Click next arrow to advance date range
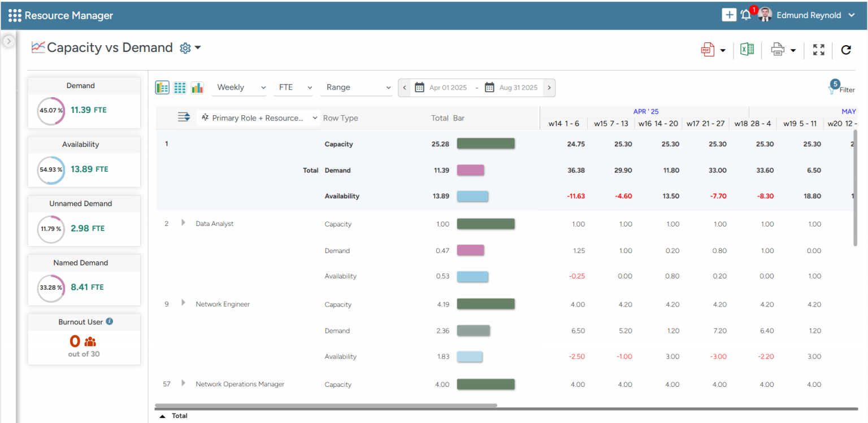Viewport: 868px width, 423px height. click(549, 88)
